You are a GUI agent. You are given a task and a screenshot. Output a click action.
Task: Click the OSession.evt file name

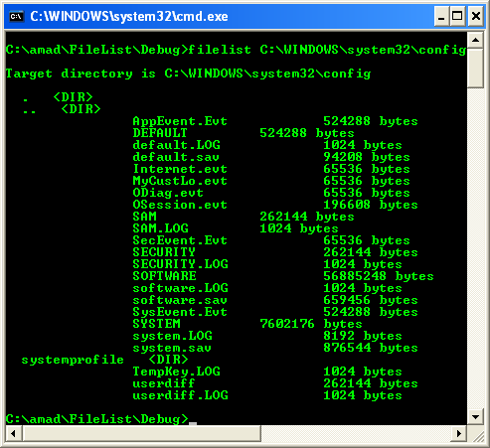pos(180,205)
